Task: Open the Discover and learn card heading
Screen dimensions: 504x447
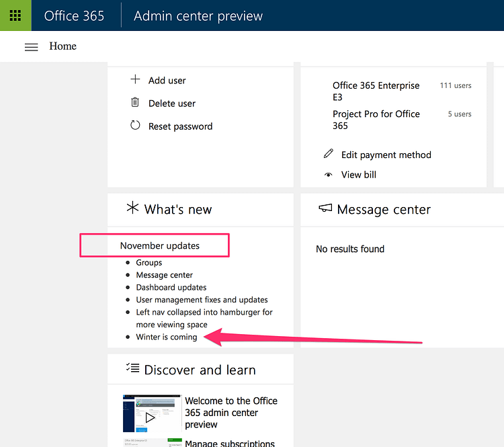Action: [x=200, y=370]
